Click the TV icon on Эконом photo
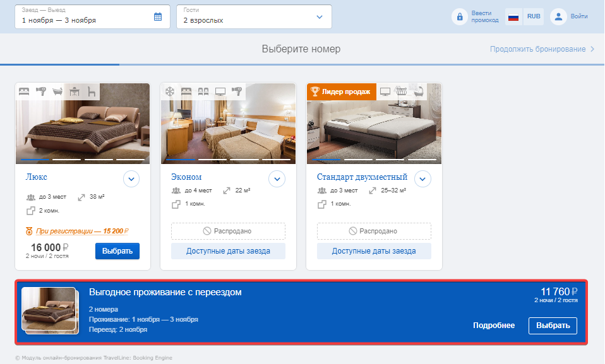The width and height of the screenshot is (605, 364). 220,91
